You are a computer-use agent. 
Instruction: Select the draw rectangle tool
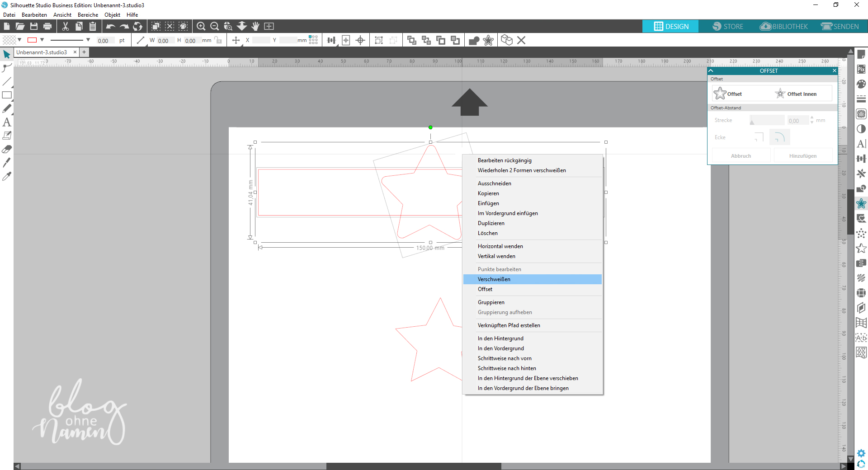[x=7, y=95]
